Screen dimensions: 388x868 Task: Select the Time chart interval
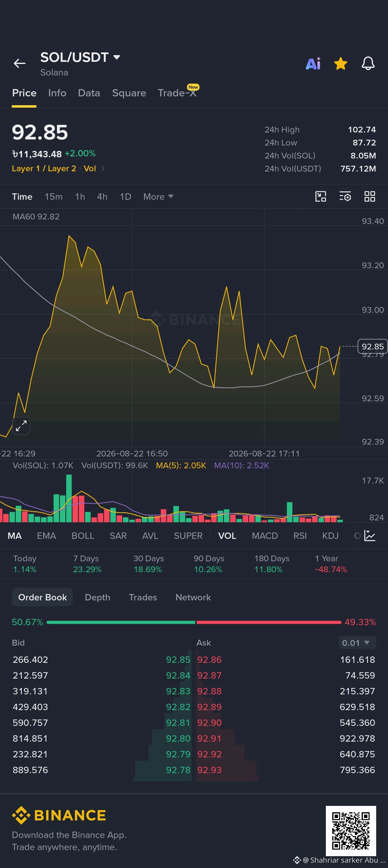[x=22, y=196]
